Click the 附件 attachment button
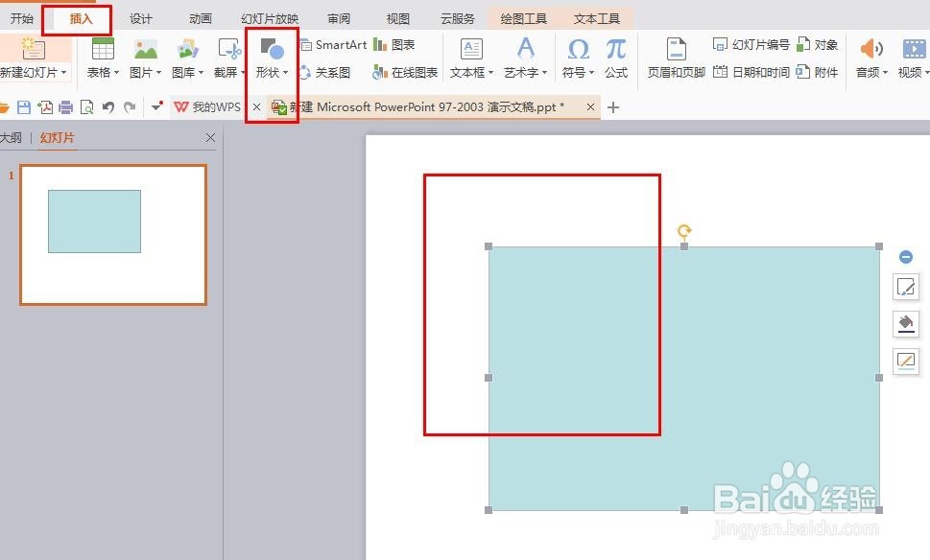Image resolution: width=930 pixels, height=560 pixels. click(x=818, y=72)
